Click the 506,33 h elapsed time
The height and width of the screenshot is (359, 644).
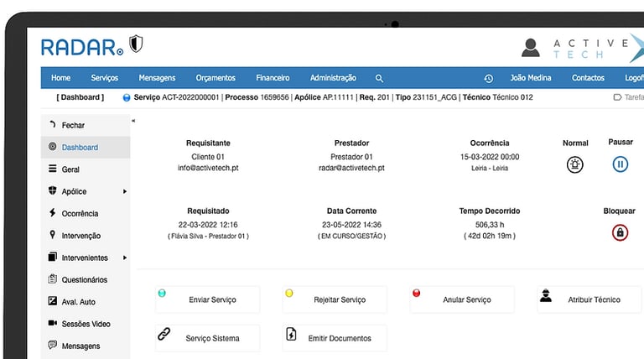click(490, 225)
